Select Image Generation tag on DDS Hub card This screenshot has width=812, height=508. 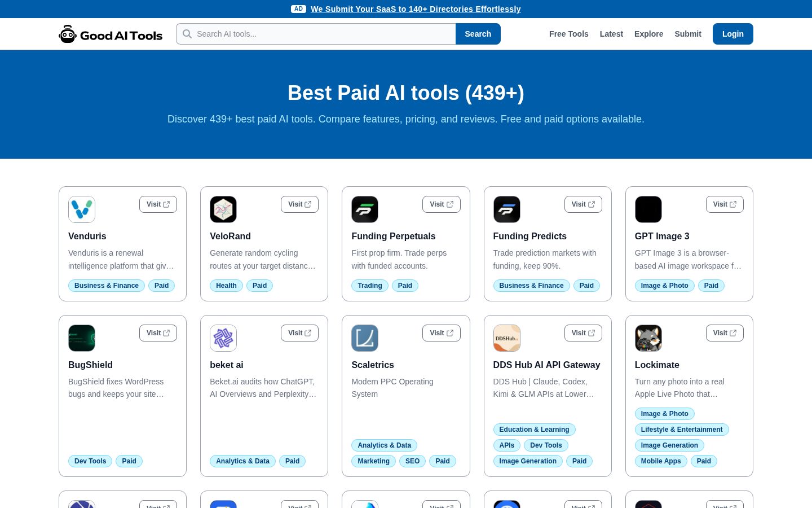coord(527,461)
